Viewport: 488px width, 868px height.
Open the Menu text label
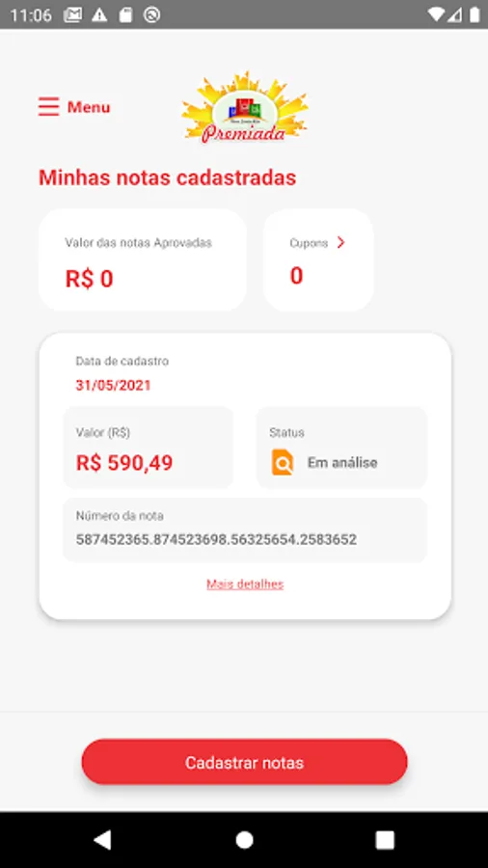[89, 107]
